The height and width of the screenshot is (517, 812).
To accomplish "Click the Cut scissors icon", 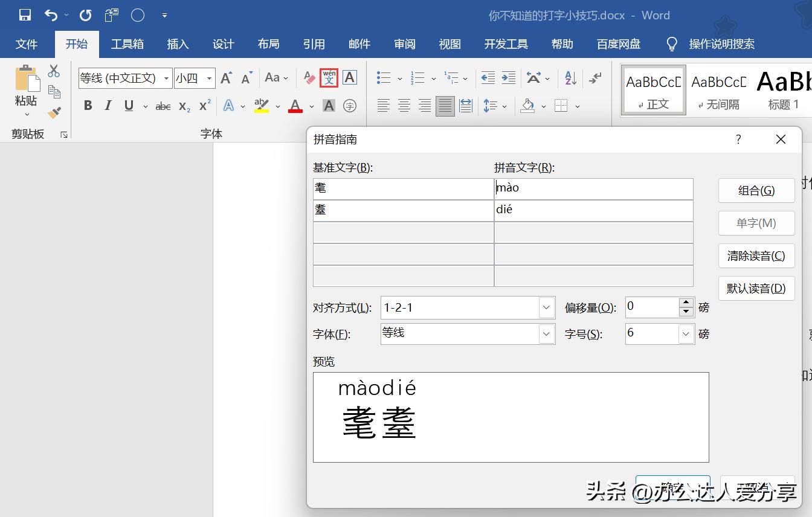I will (54, 71).
